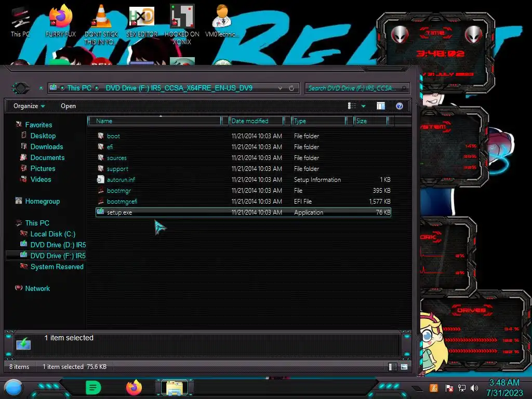Open the view options dropdown arrow
The height and width of the screenshot is (399, 532).
[x=363, y=106]
